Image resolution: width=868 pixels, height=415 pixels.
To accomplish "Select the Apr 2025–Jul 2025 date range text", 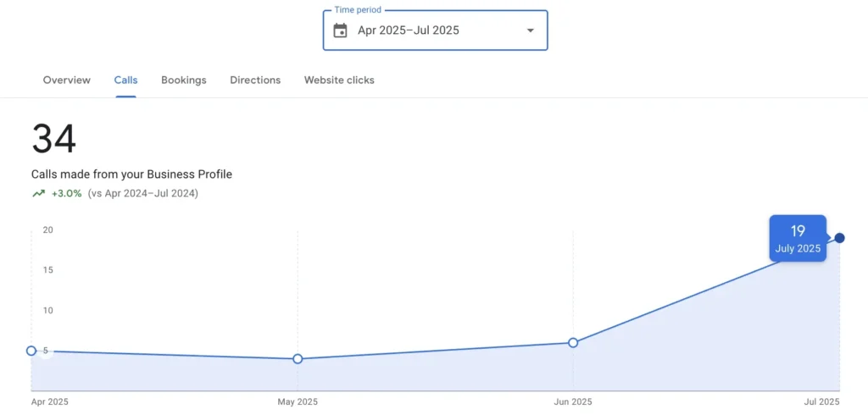I will [x=409, y=30].
